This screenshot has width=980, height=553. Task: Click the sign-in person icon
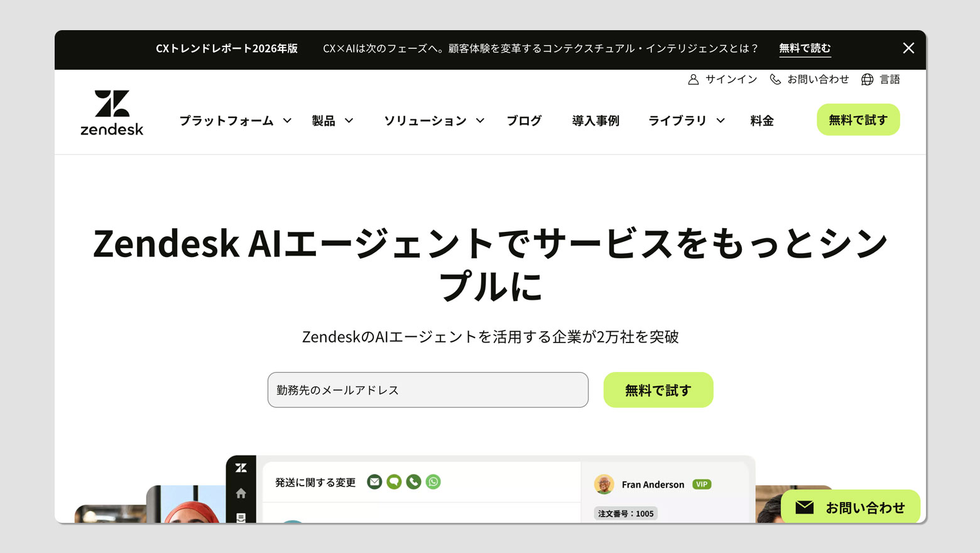(694, 80)
